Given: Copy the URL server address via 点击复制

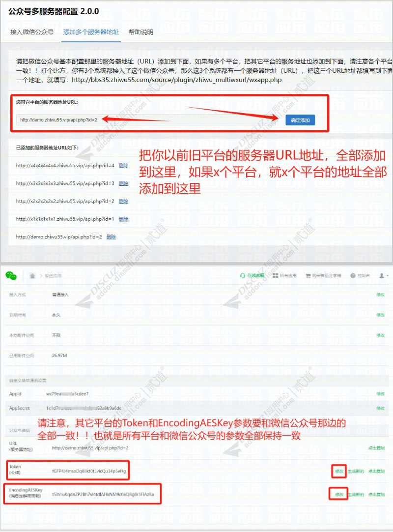Looking at the screenshot, I should pos(376,448).
